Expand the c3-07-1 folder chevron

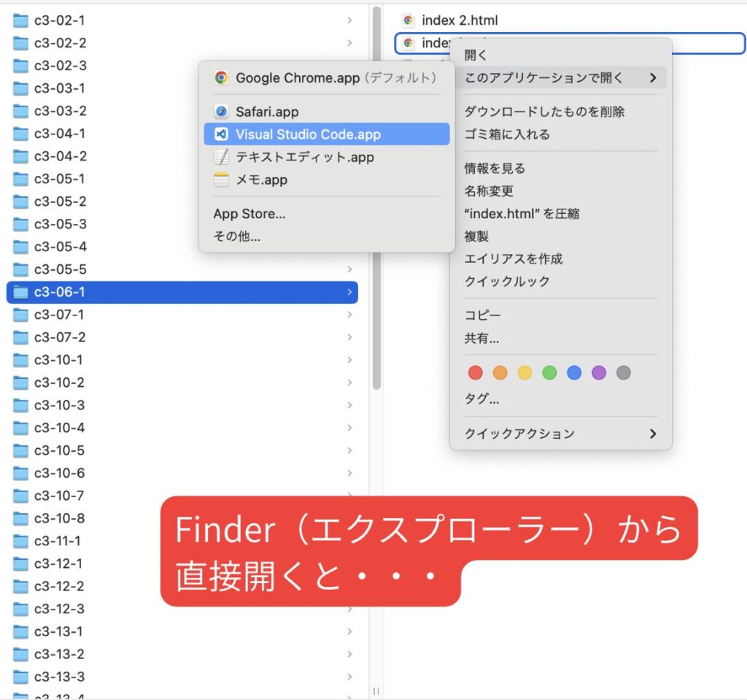(x=350, y=315)
